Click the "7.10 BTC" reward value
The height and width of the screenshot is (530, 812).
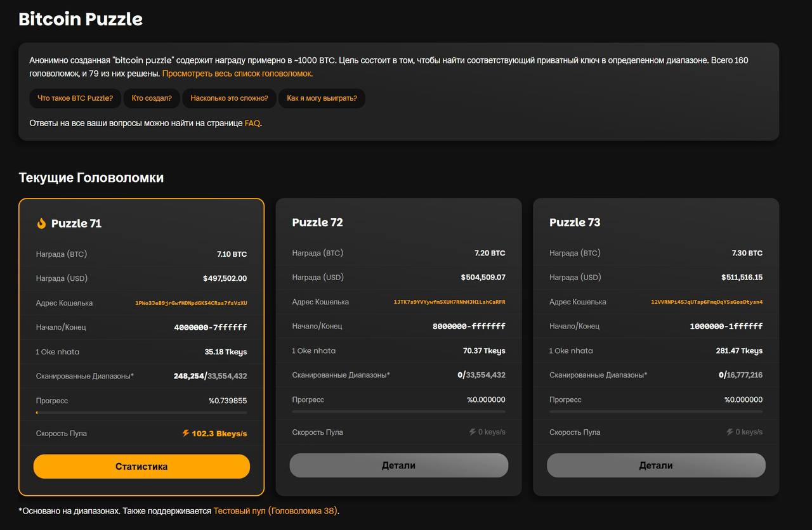pos(232,254)
